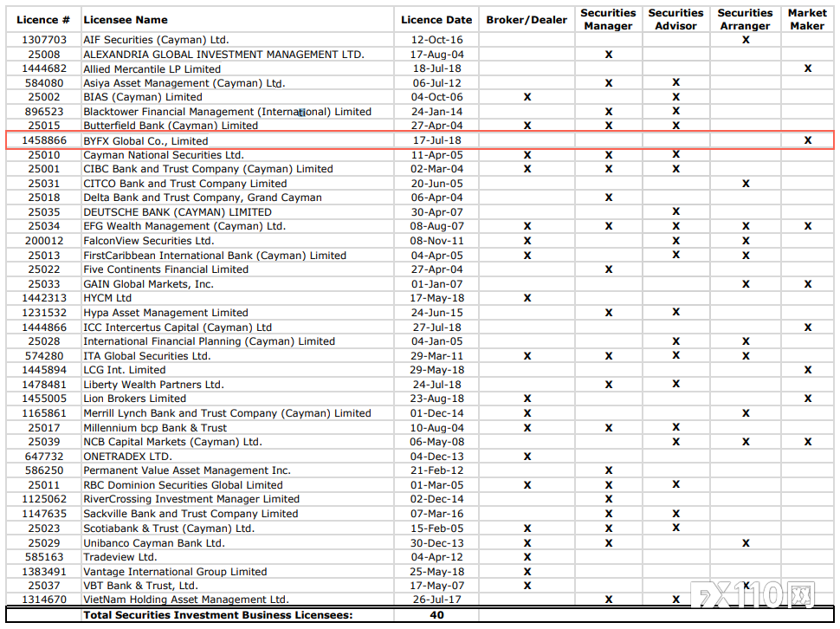Select "Total Securities Investment Business Licensees:" label
This screenshot has height=629, width=840.
point(218,615)
